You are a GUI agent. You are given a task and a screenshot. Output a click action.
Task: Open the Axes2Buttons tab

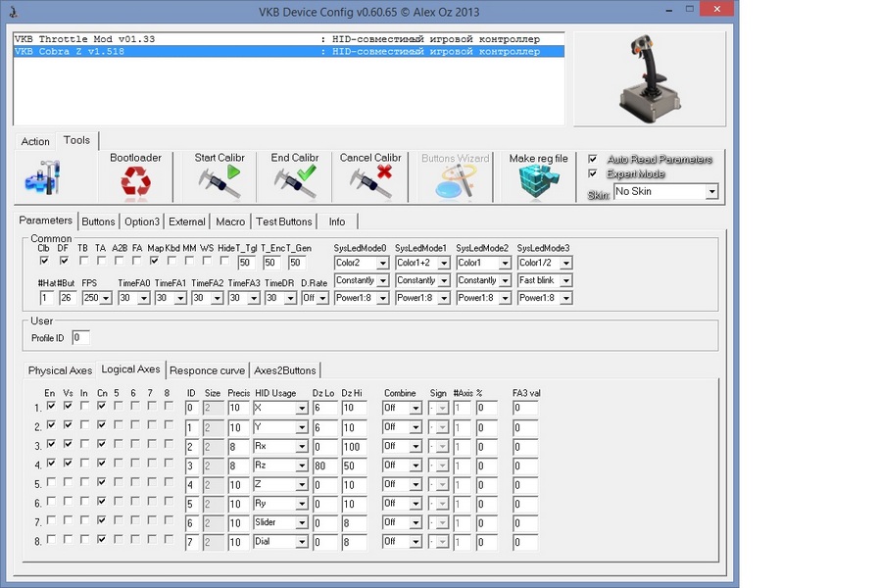pyautogui.click(x=285, y=370)
